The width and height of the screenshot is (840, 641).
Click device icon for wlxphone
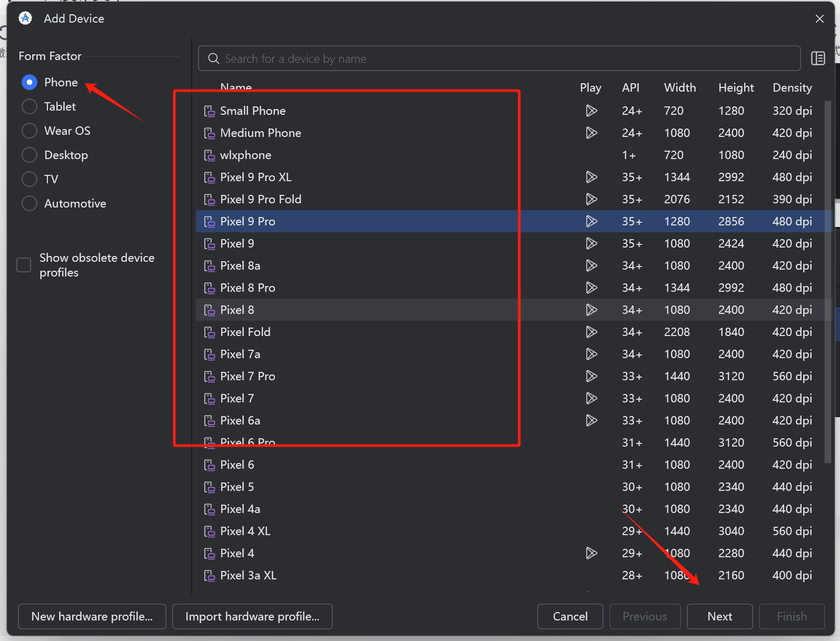click(210, 155)
